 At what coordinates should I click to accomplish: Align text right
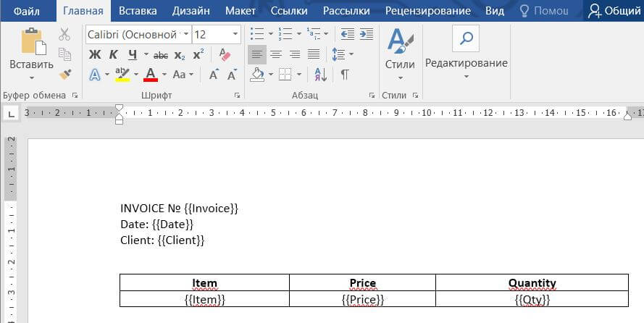tap(295, 54)
